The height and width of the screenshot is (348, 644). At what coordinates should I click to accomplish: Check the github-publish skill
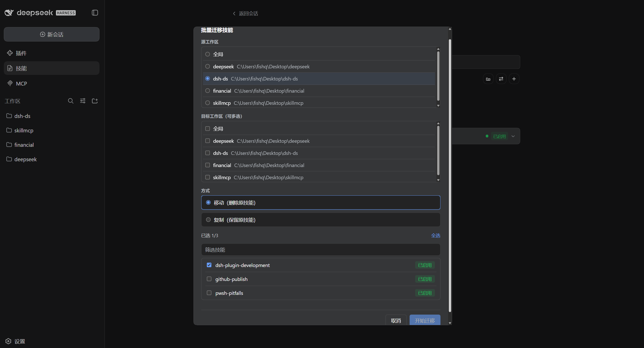[209, 279]
